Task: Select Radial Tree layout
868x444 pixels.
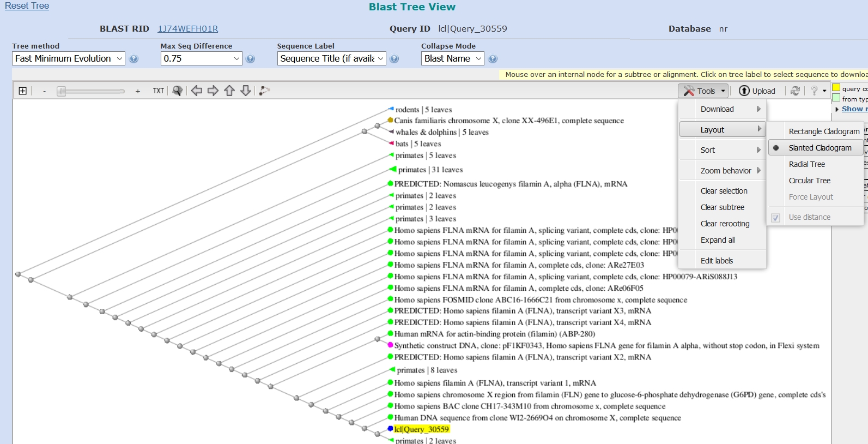Action: (816, 164)
